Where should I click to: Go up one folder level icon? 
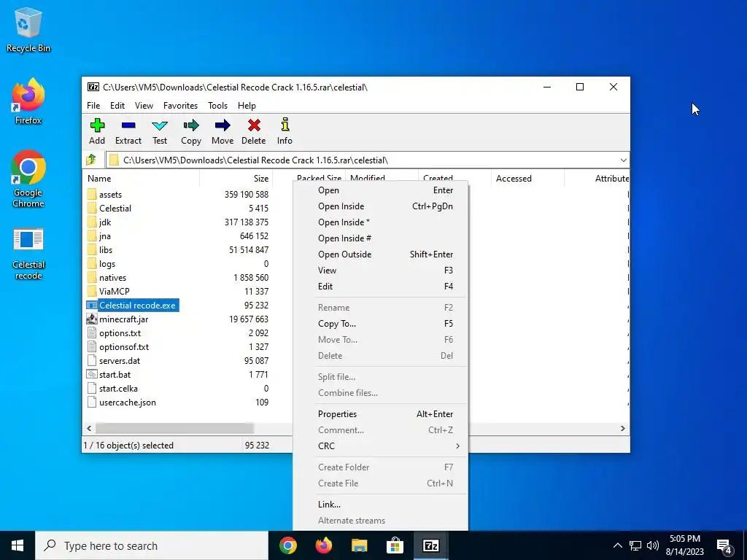(91, 160)
